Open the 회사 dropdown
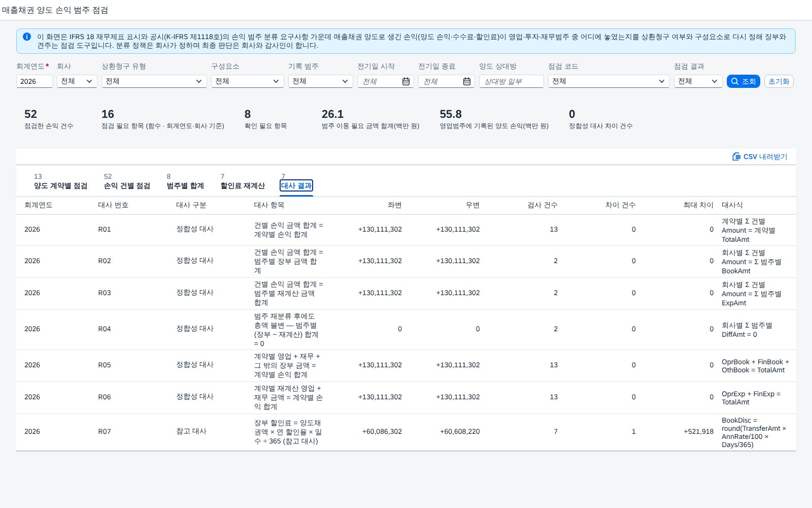This screenshot has width=812, height=508. coord(77,81)
